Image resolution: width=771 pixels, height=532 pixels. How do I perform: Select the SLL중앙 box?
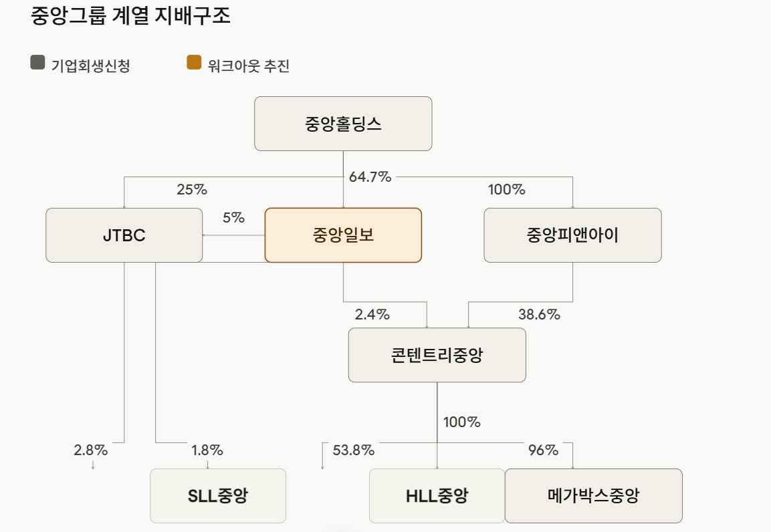[218, 496]
